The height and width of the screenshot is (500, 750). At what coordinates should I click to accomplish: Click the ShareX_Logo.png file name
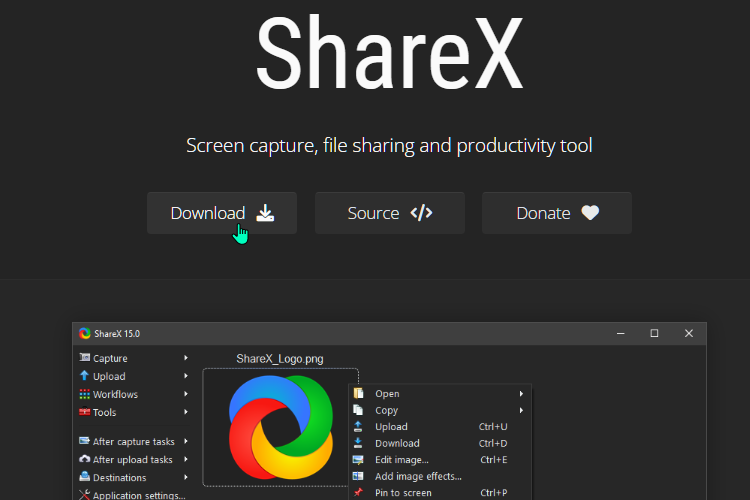click(280, 359)
